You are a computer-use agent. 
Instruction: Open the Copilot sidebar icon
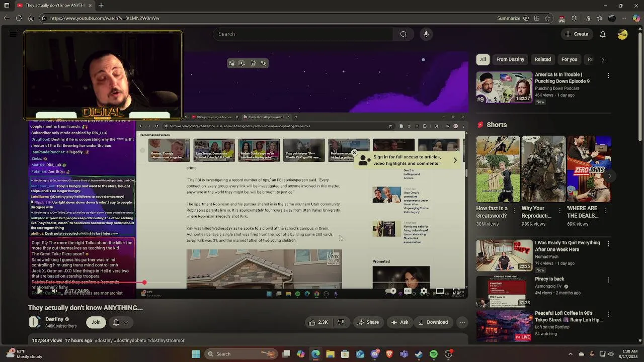click(x=637, y=18)
